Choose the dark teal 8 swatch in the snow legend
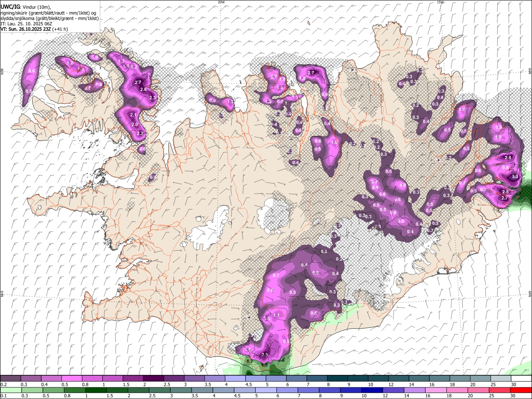The image size is (532, 399). 337,379
